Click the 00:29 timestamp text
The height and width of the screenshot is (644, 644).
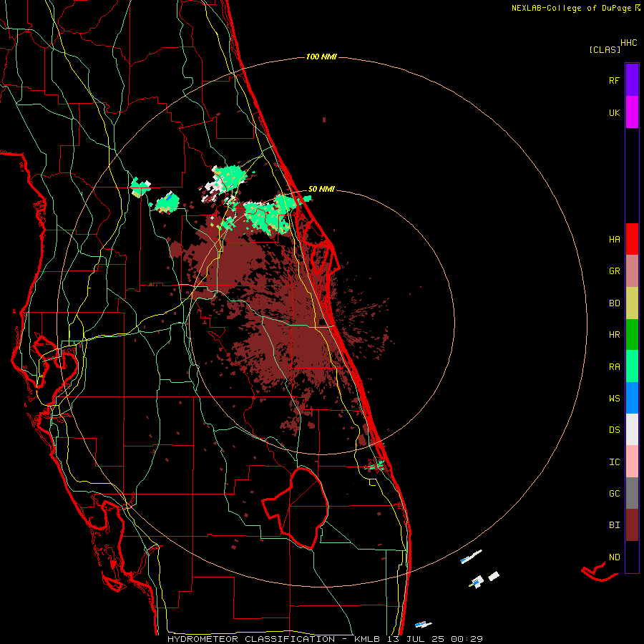(467, 639)
